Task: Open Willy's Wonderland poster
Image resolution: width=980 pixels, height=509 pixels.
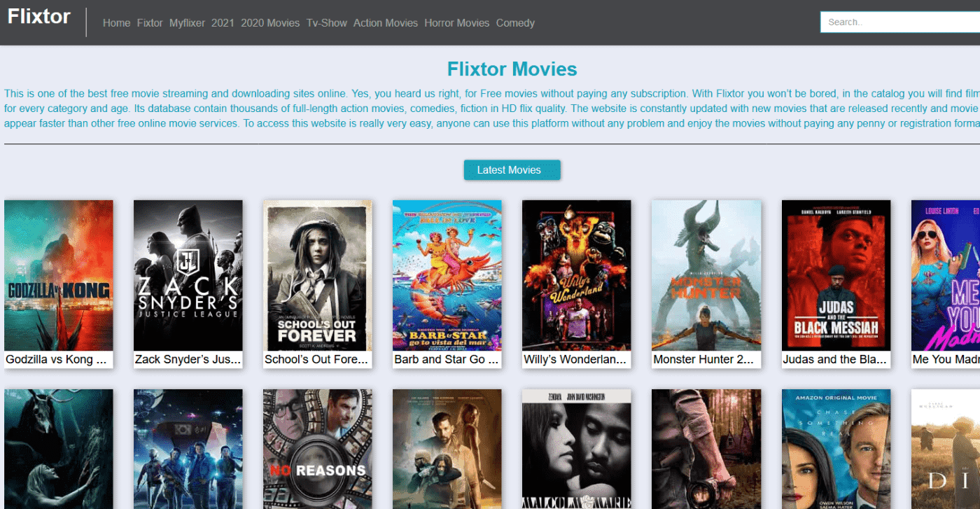Action: (x=577, y=275)
